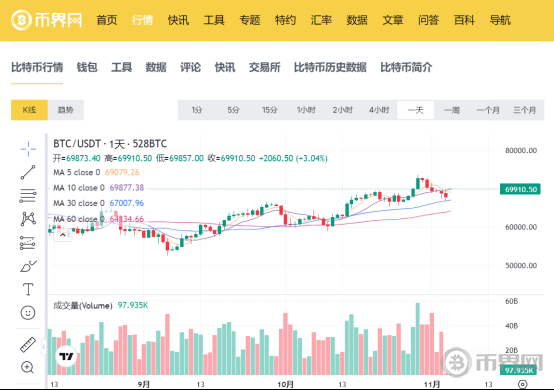Open the 行情 top menu

click(142, 20)
